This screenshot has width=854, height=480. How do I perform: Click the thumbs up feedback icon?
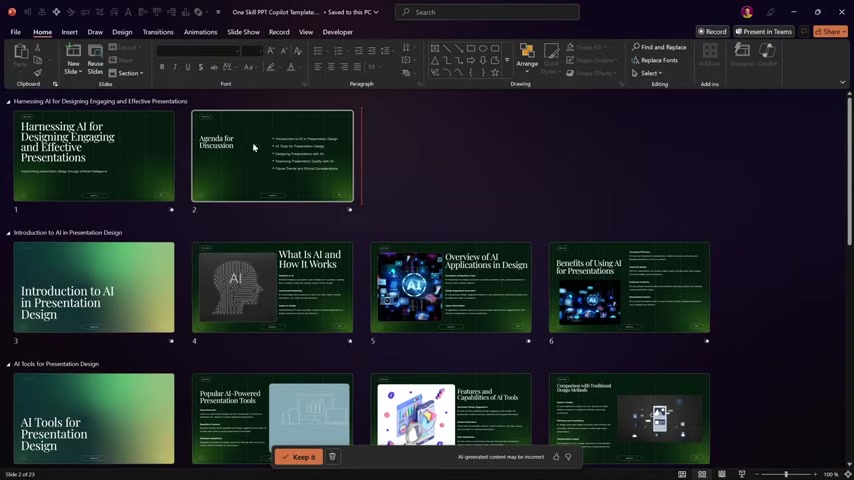[x=556, y=457]
